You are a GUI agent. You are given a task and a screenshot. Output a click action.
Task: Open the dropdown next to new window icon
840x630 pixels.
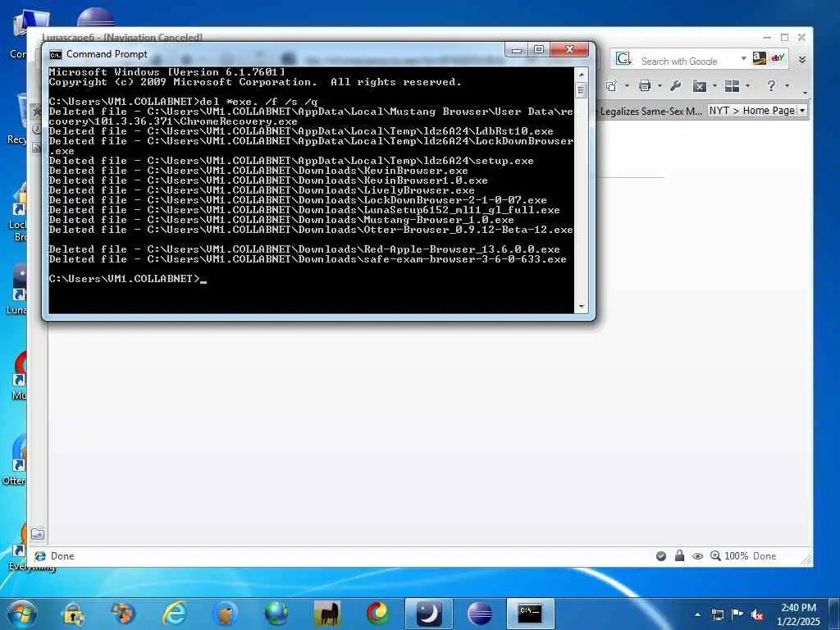tap(626, 85)
